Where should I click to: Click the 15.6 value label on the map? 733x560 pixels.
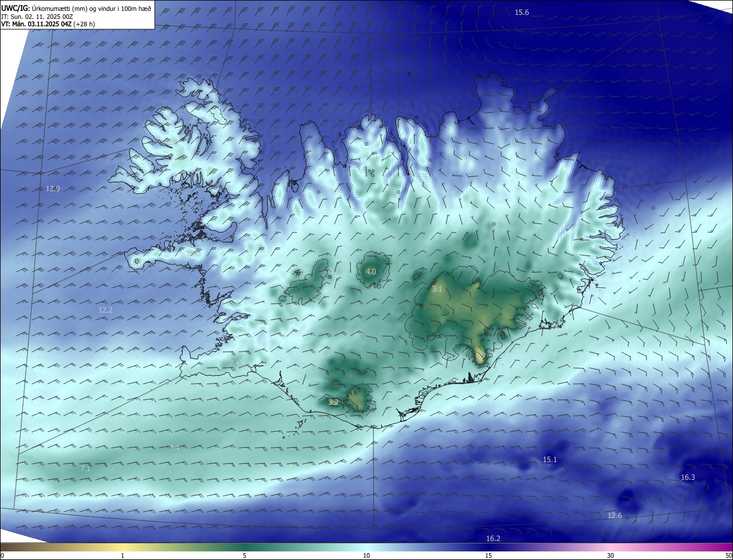(522, 13)
